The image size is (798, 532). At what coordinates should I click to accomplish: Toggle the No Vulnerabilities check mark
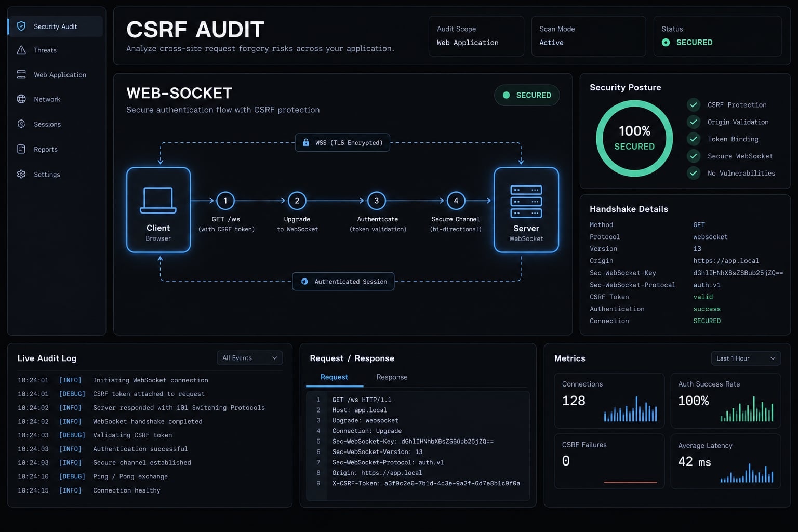[x=694, y=173]
